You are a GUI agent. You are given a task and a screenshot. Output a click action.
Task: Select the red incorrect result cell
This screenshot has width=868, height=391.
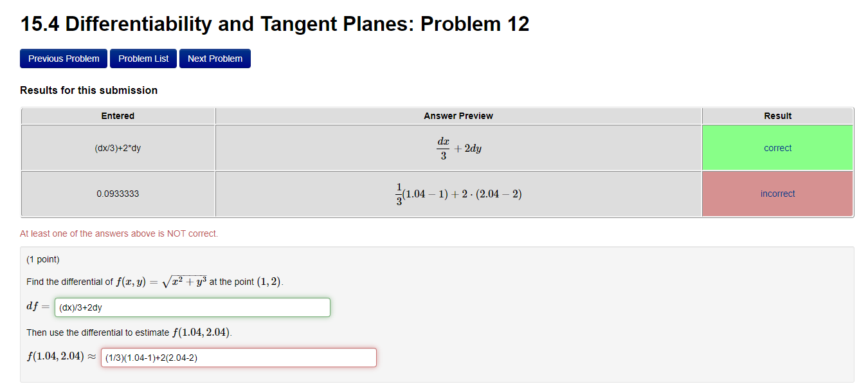(777, 193)
